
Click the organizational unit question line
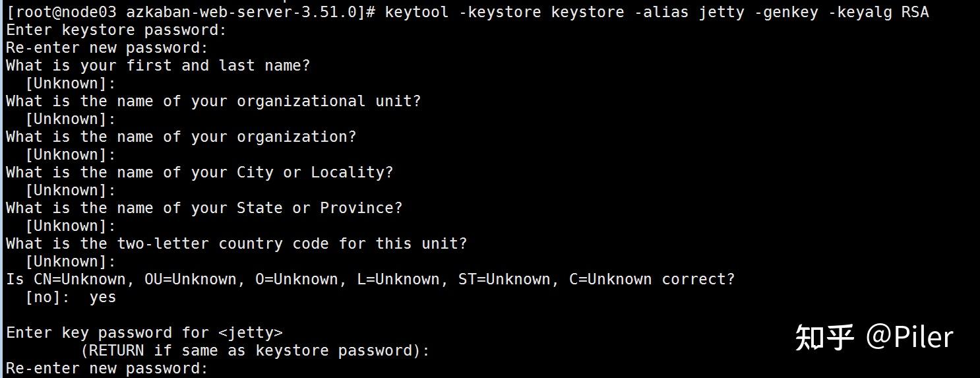tap(213, 101)
